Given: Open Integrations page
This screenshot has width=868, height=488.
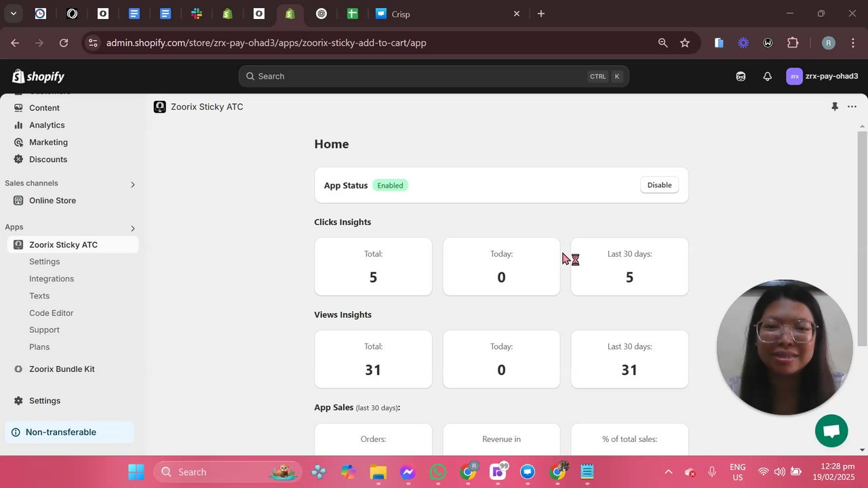Looking at the screenshot, I should pos(52,279).
